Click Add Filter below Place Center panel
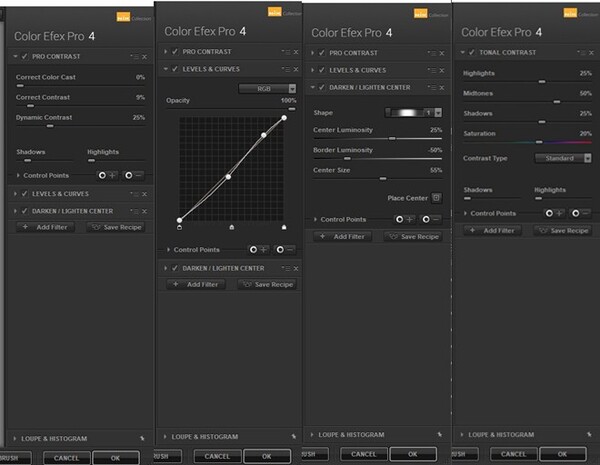 click(x=342, y=237)
